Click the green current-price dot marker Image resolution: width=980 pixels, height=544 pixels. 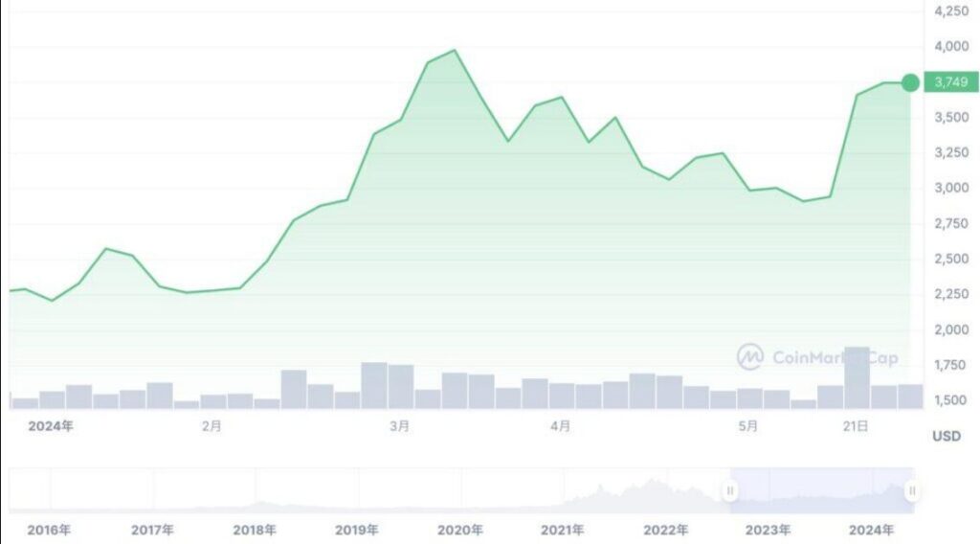(x=910, y=83)
